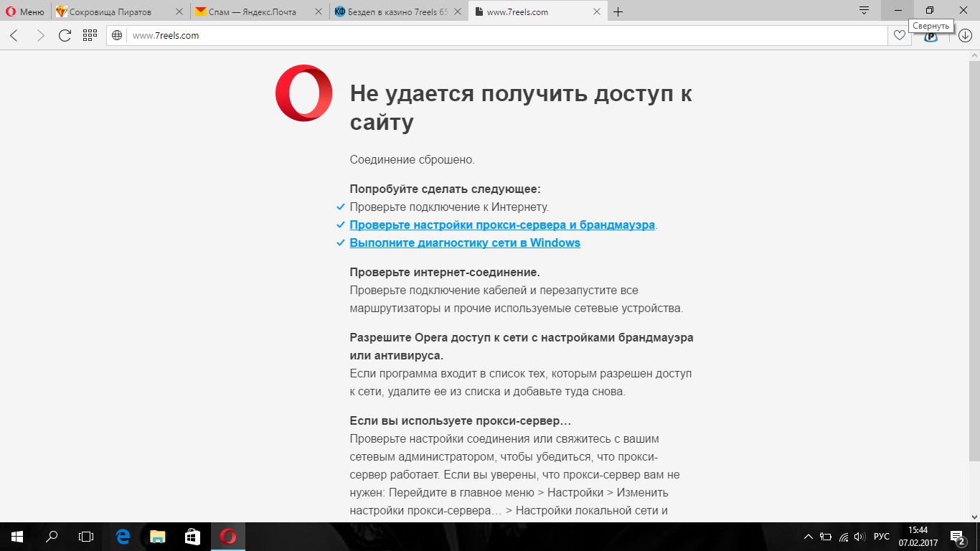
Task: Click the battery tray icon
Action: click(x=826, y=537)
